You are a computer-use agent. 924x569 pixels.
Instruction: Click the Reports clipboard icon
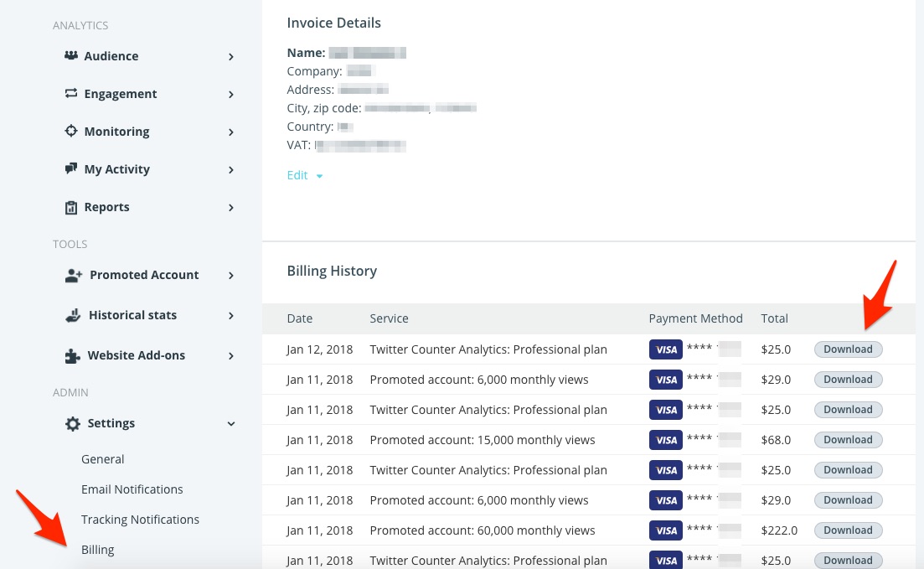coord(71,207)
